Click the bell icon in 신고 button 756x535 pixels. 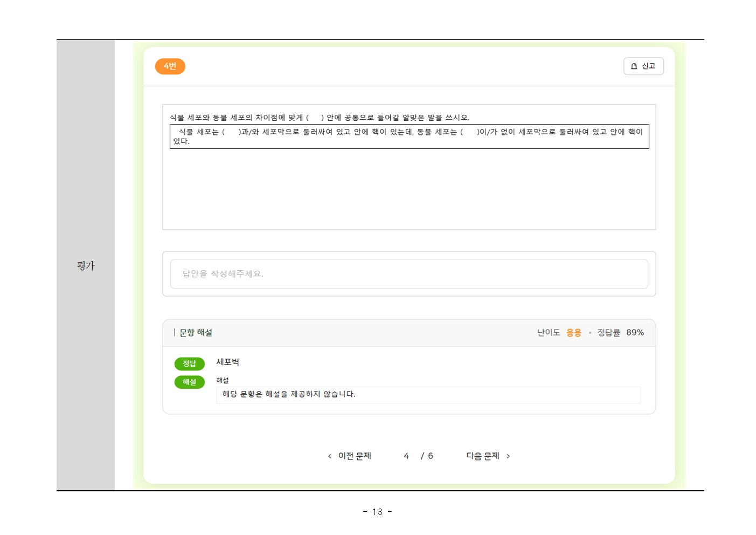pyautogui.click(x=634, y=66)
